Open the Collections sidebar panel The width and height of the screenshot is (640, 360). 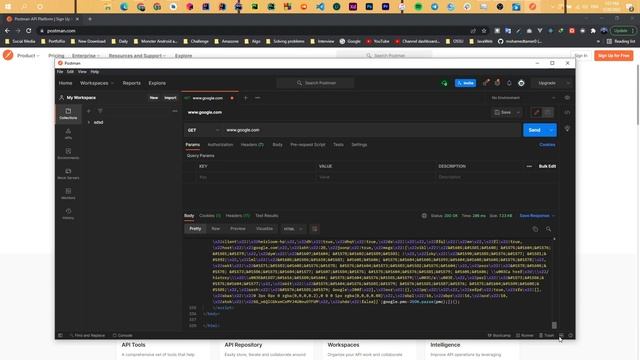point(68,113)
